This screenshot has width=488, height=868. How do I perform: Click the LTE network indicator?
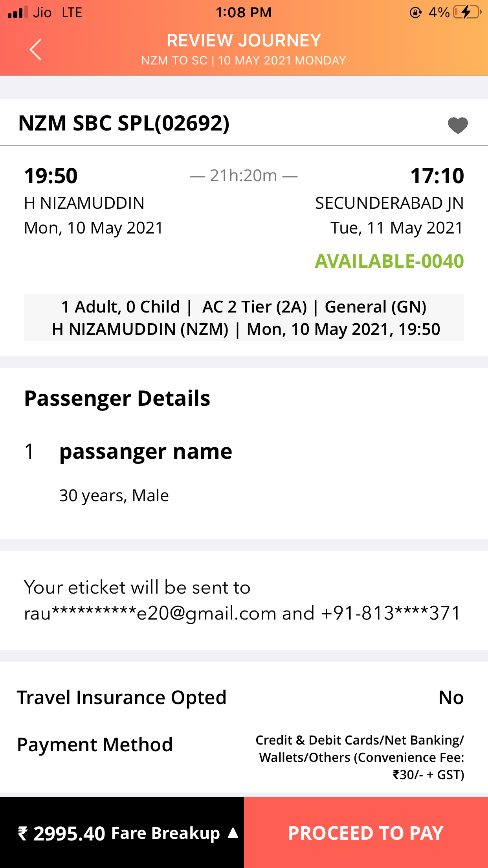tap(72, 12)
